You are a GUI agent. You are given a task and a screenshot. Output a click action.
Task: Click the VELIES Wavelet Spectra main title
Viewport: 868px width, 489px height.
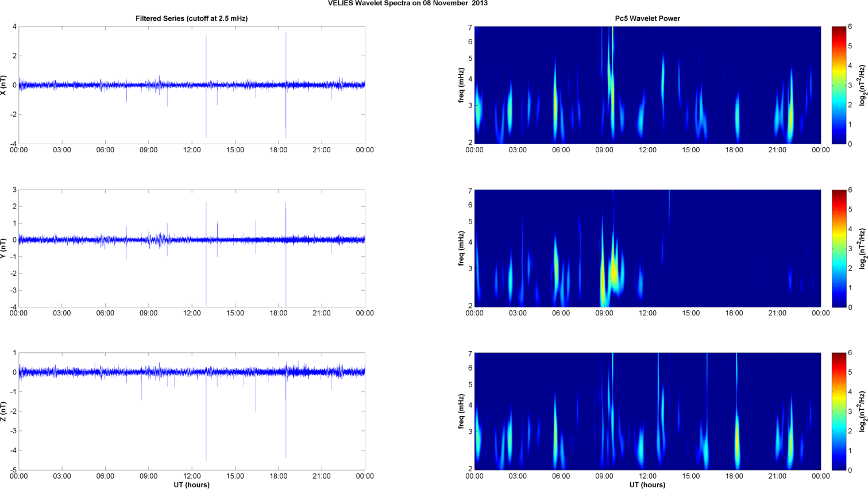[408, 3]
